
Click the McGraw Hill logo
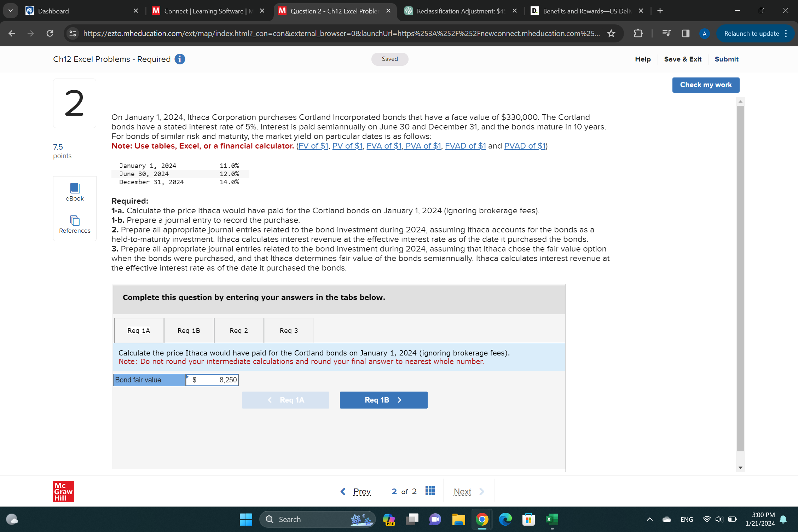click(x=63, y=491)
